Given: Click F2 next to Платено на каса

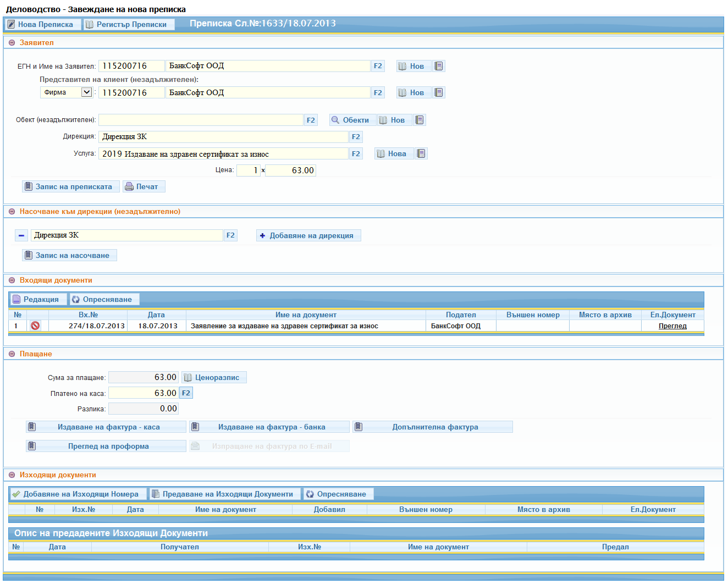Looking at the screenshot, I should pyautogui.click(x=186, y=393).
